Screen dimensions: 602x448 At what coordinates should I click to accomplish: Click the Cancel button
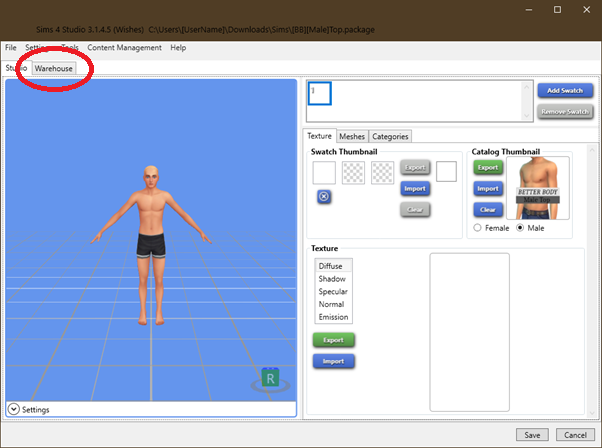[575, 435]
